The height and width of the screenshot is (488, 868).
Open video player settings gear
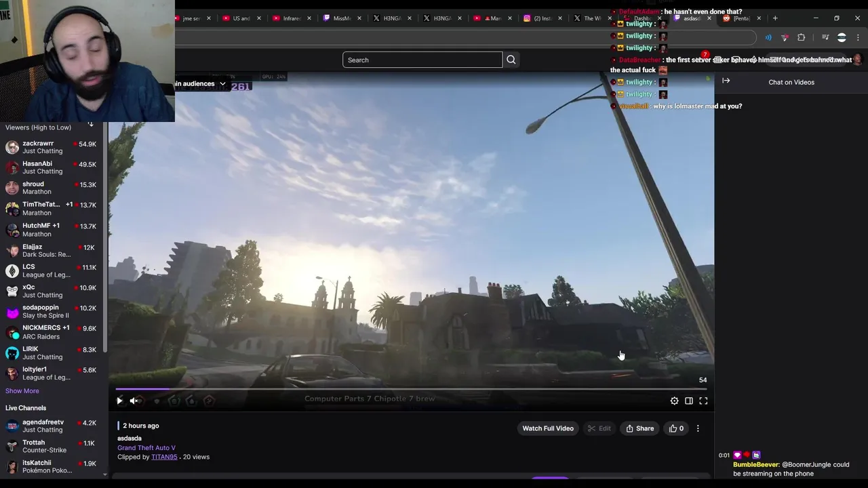(x=674, y=401)
